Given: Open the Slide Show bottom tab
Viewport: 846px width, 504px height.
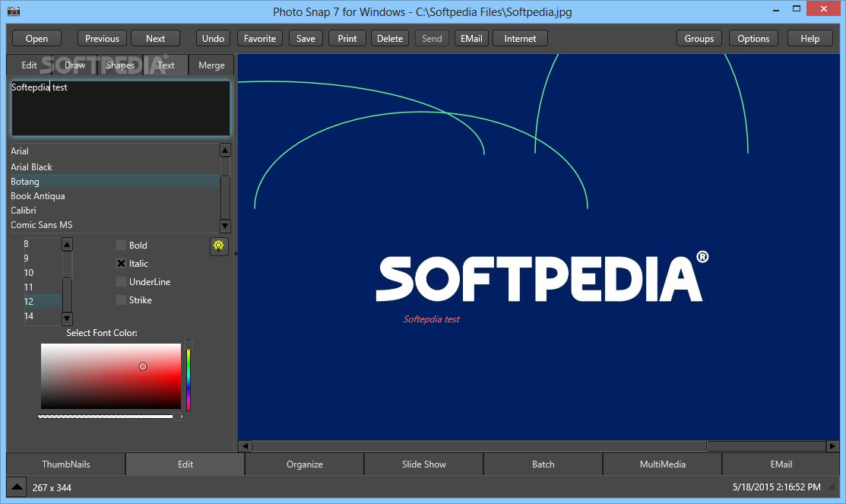Looking at the screenshot, I should coord(423,464).
